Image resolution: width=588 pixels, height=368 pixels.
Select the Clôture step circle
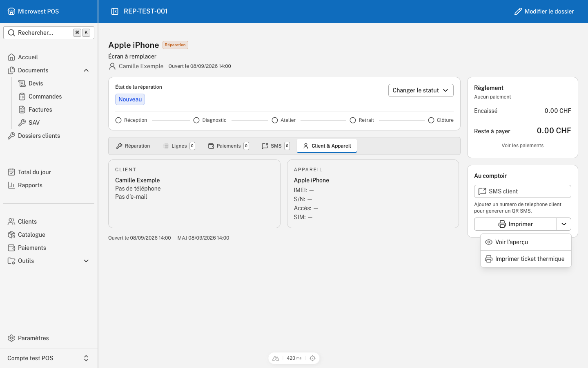point(431,120)
